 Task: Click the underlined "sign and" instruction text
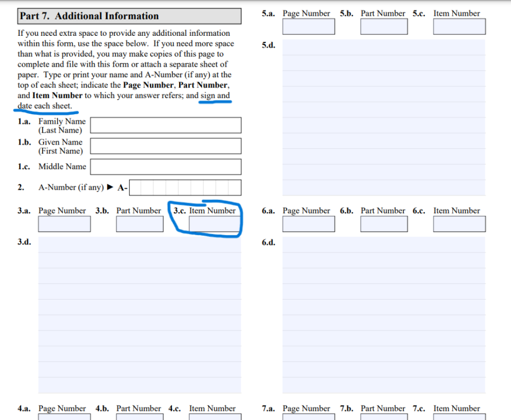tap(215, 96)
